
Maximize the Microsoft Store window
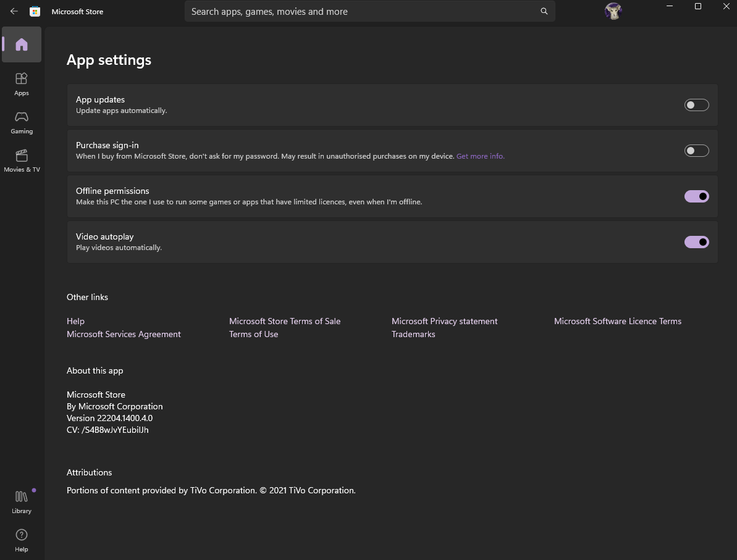click(x=698, y=6)
